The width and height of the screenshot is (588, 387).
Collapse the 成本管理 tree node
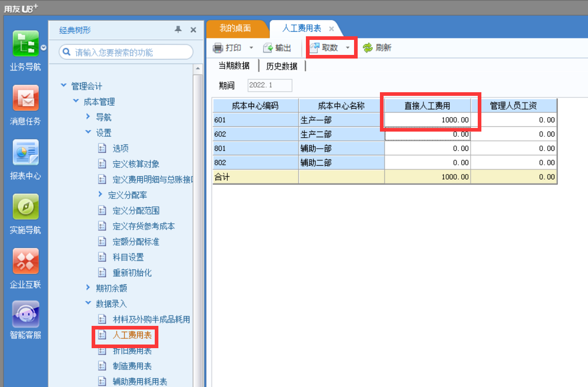[x=76, y=101]
